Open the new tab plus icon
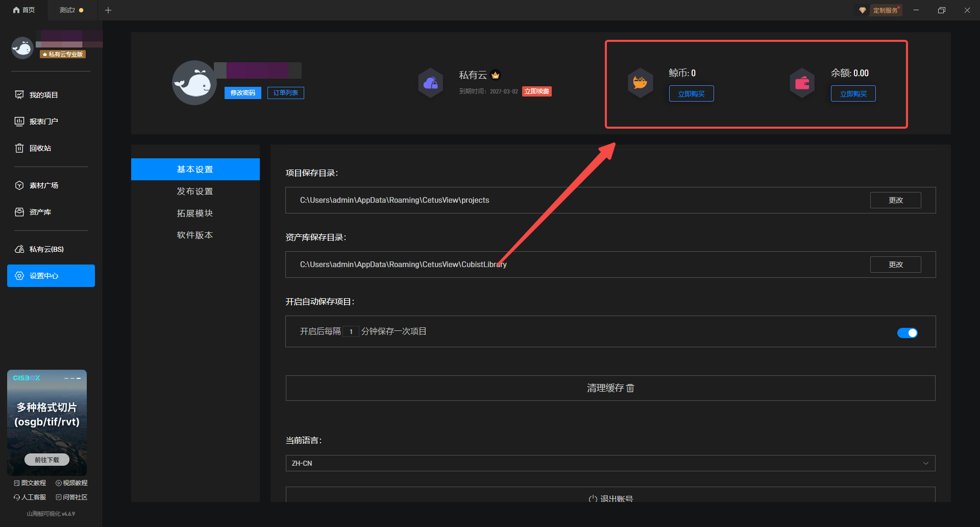 108,10
